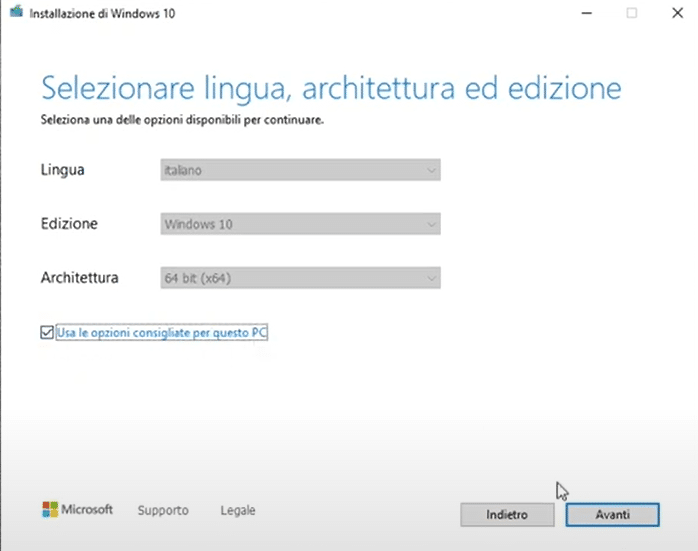
Task: Click the window title 'Installazione di Windows 10'
Action: click(102, 13)
